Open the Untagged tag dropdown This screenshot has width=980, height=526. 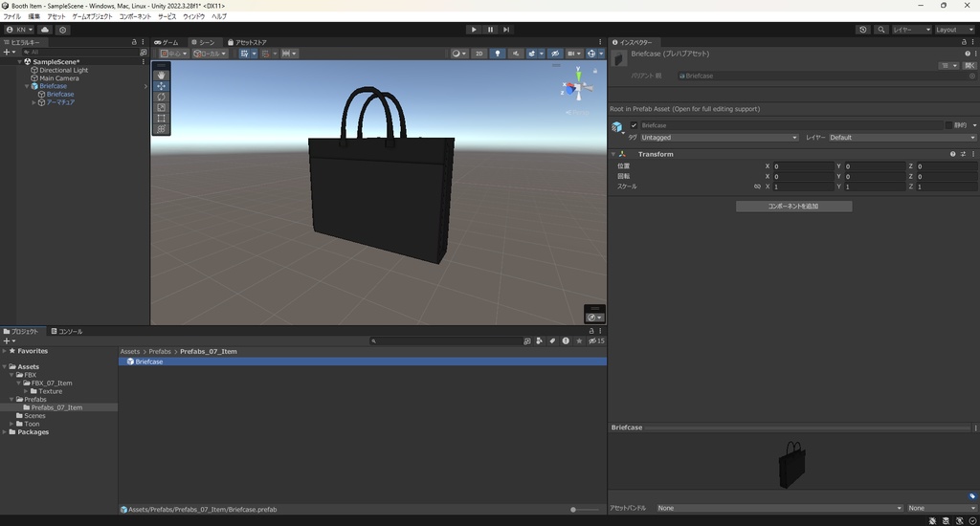pyautogui.click(x=720, y=138)
